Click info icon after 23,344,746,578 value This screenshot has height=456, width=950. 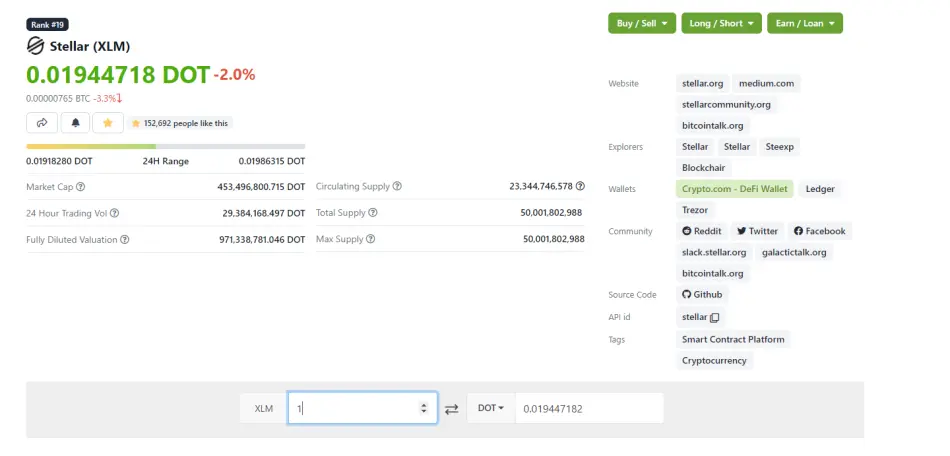tap(580, 186)
